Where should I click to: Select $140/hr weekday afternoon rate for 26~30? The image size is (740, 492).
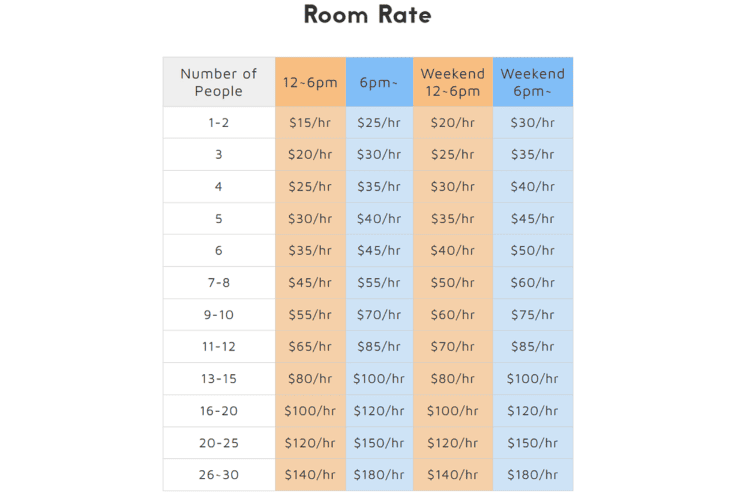311,475
